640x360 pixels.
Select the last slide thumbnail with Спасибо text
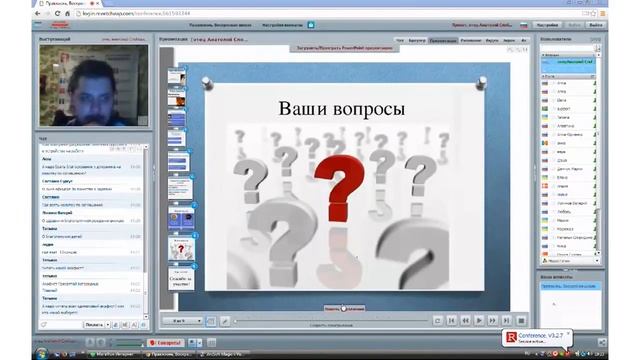(181, 279)
